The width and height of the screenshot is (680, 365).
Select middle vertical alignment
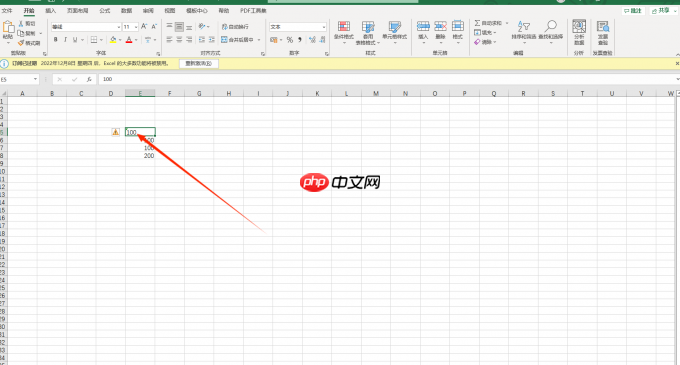[x=179, y=27]
